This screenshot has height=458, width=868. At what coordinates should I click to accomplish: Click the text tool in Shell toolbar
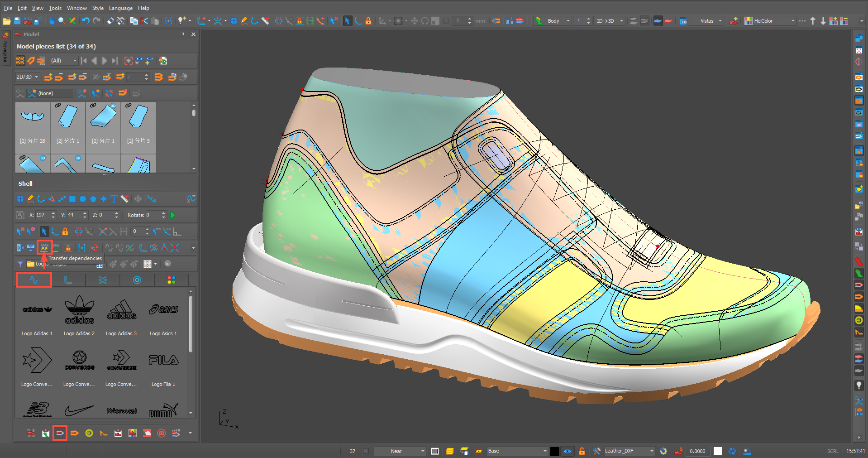point(114,199)
